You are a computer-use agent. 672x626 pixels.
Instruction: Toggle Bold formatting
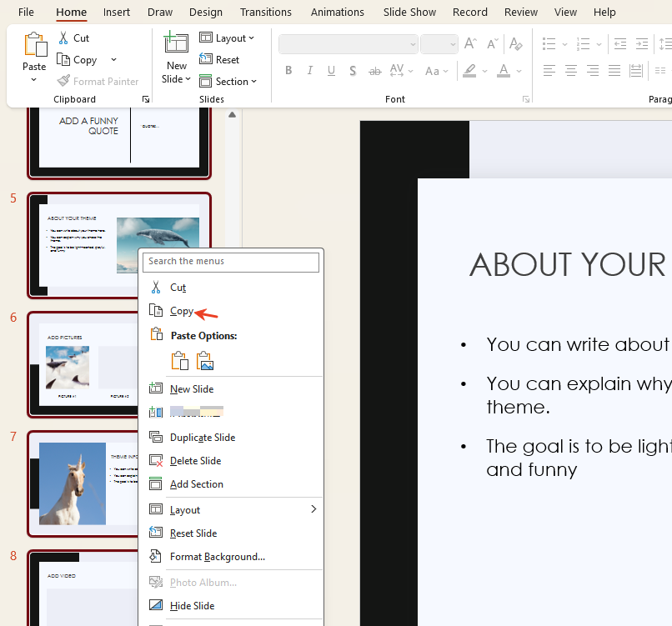coord(288,71)
